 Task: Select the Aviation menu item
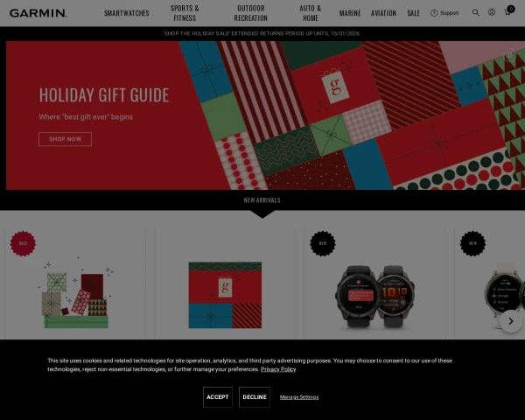coord(383,13)
